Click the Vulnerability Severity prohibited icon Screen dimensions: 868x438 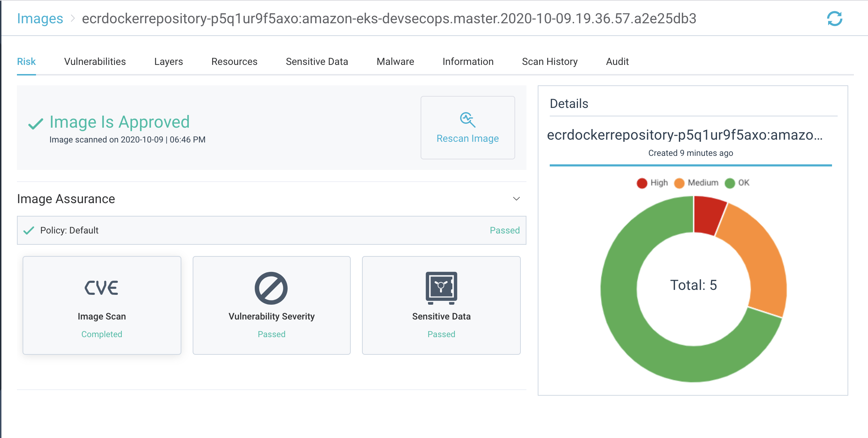pyautogui.click(x=271, y=288)
